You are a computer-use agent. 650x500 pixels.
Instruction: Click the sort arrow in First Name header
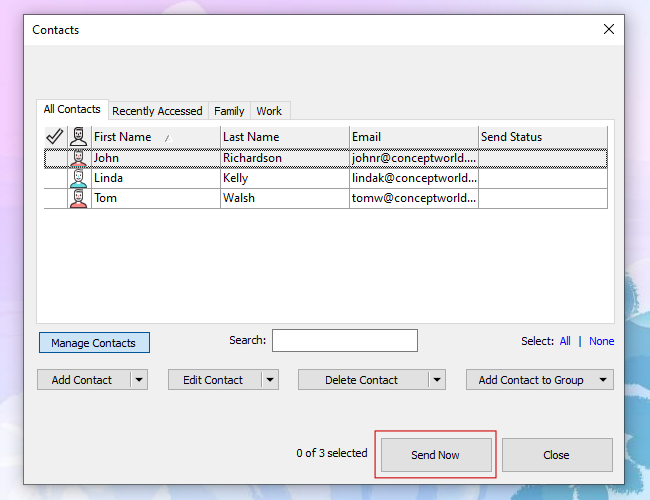point(168,138)
